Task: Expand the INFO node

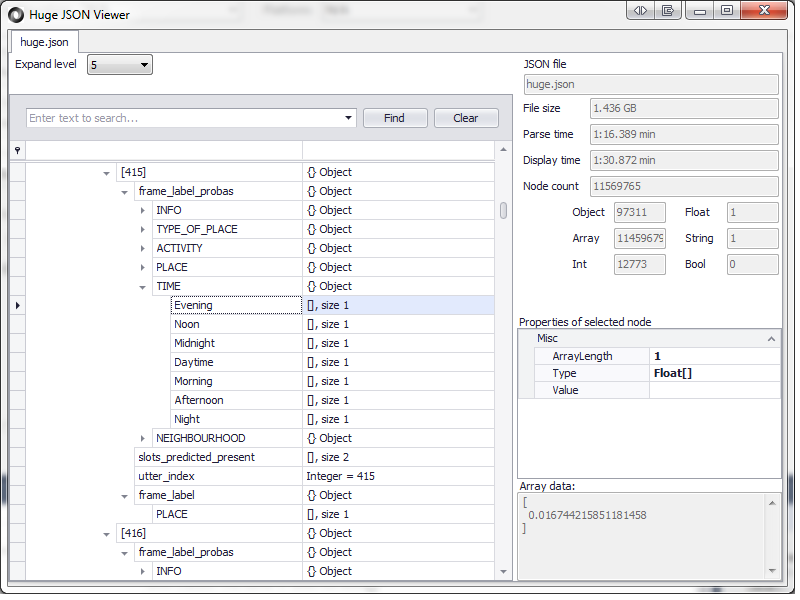Action: pyautogui.click(x=142, y=210)
